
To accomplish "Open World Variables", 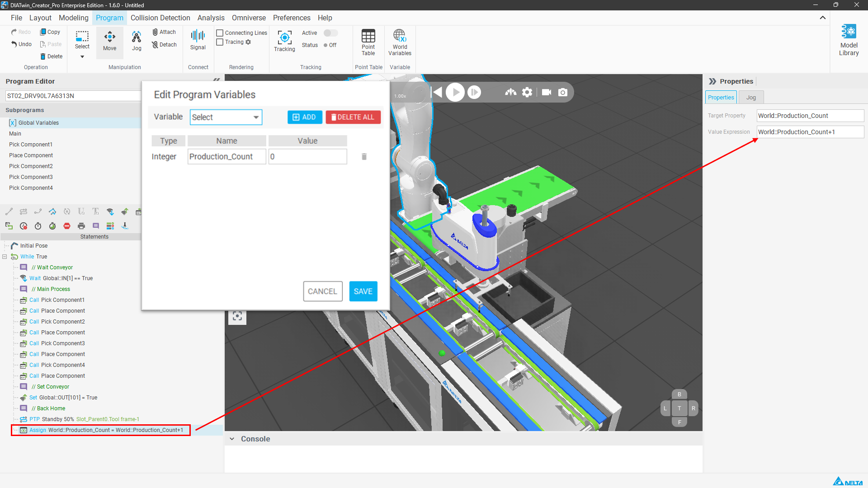I will tap(400, 42).
